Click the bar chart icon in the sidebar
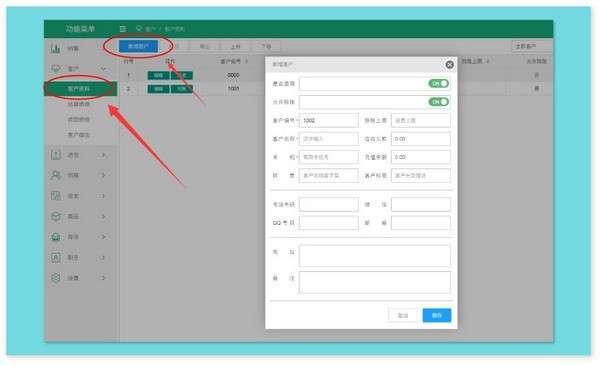Viewport: 600px width, 365px height. click(x=55, y=49)
